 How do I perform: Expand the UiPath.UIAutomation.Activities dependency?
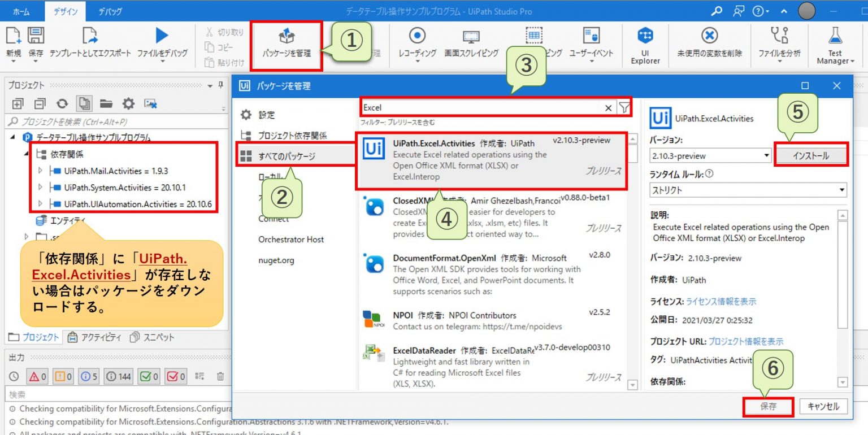coord(40,203)
